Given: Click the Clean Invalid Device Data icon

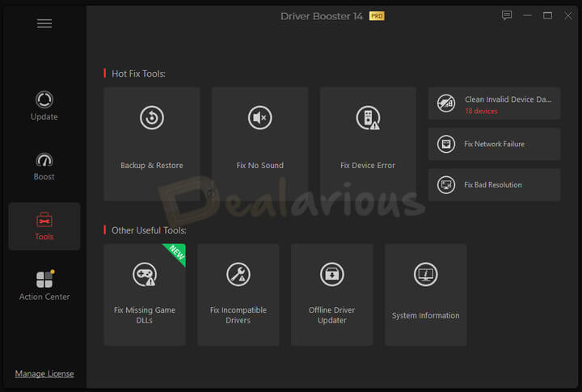Looking at the screenshot, I should pyautogui.click(x=445, y=103).
